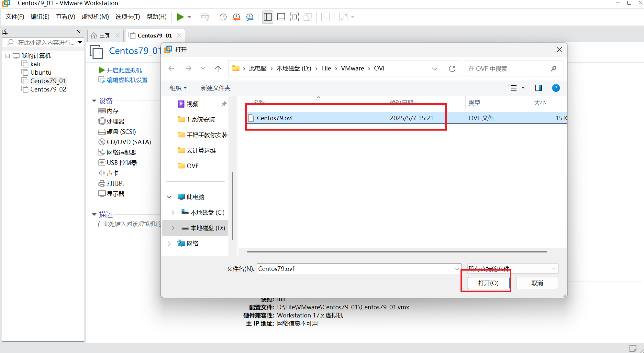
Task: Click the up one level arrow
Action: click(x=218, y=69)
